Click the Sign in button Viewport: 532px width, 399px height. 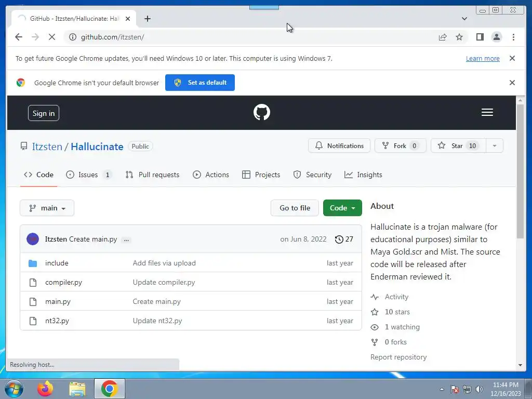[44, 113]
